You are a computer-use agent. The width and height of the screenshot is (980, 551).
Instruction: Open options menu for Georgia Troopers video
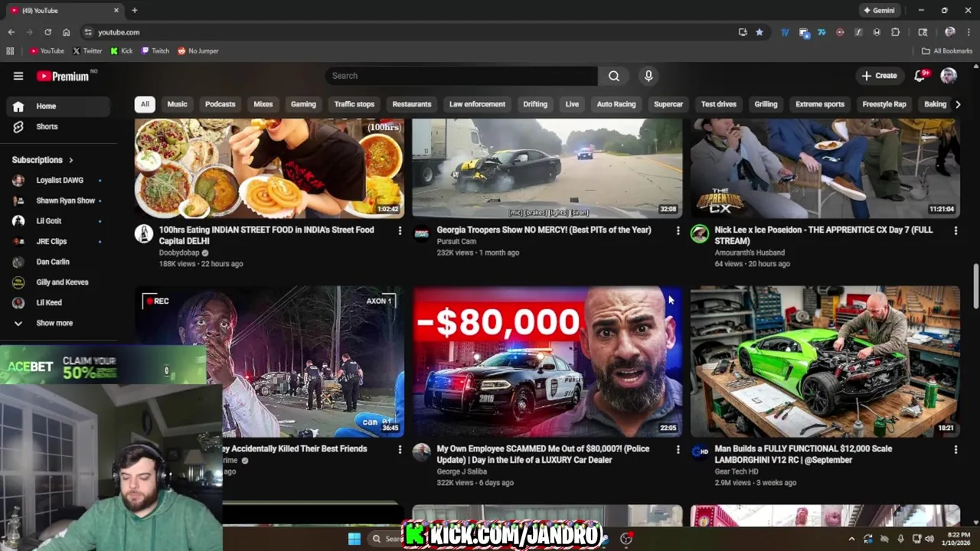pyautogui.click(x=678, y=230)
